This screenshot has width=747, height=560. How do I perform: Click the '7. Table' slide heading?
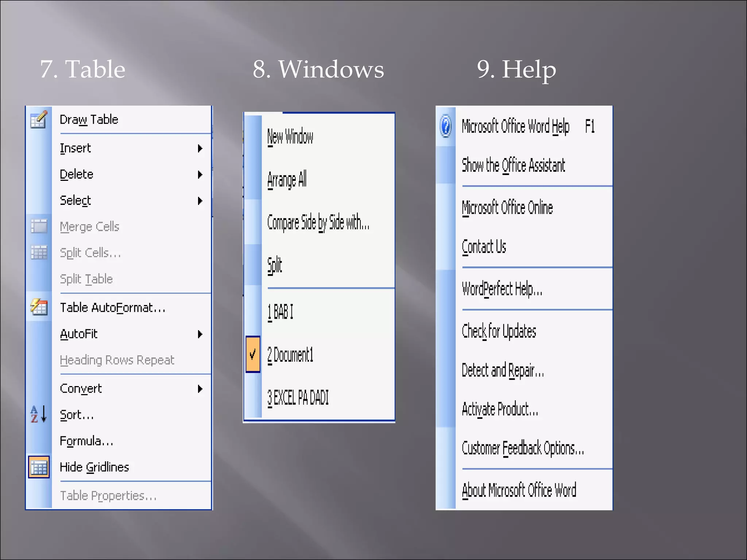pos(83,69)
